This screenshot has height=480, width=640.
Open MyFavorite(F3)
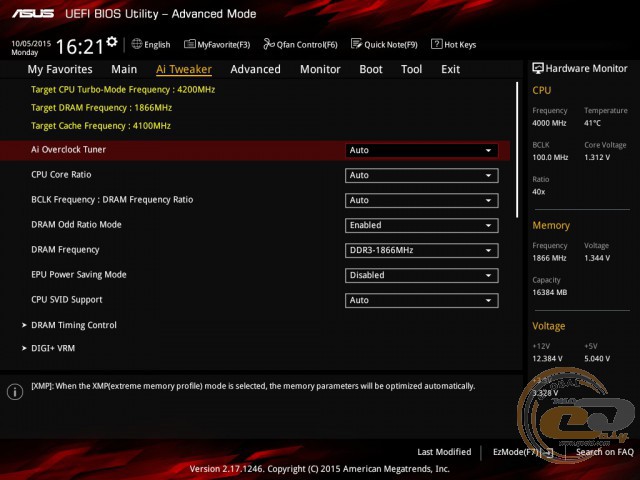click(x=217, y=44)
